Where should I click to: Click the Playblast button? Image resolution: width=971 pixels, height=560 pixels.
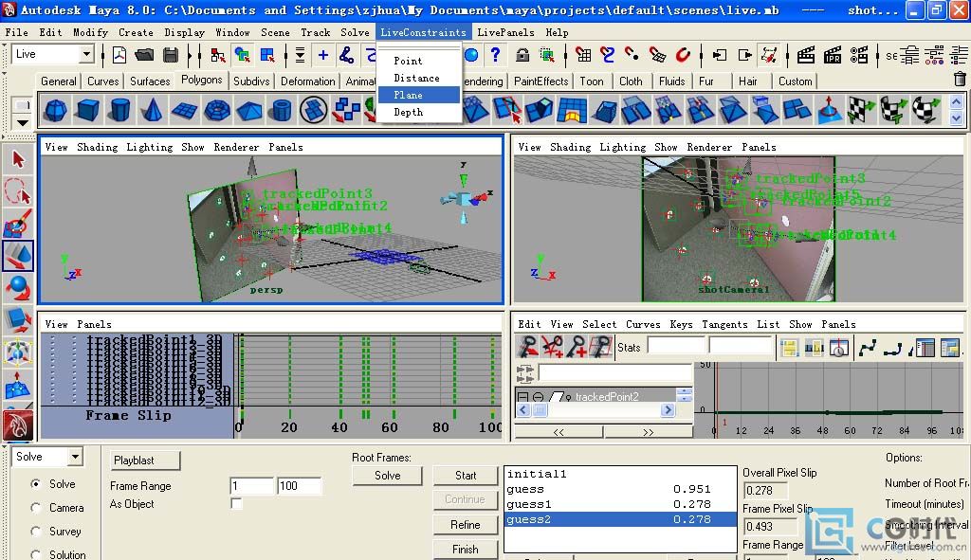coord(145,461)
